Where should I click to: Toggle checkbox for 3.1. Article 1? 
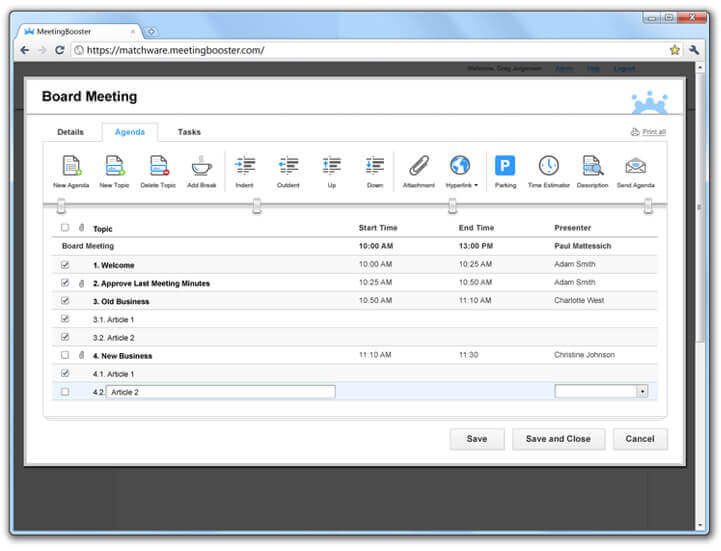click(65, 319)
